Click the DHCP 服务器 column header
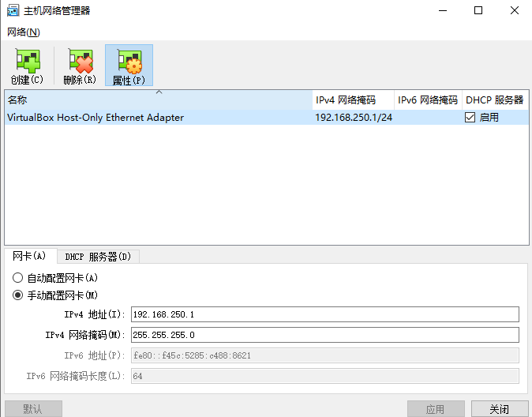The width and height of the screenshot is (532, 417). coord(494,100)
